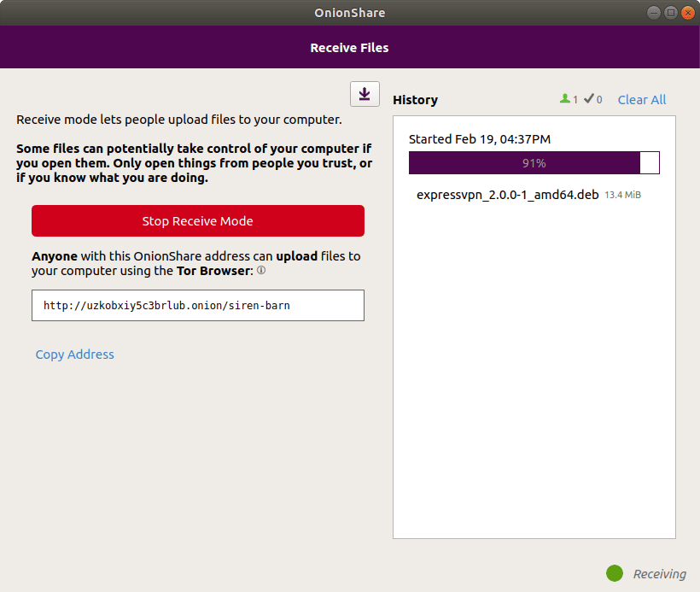
Task: Select the onion address text field
Action: pos(197,305)
